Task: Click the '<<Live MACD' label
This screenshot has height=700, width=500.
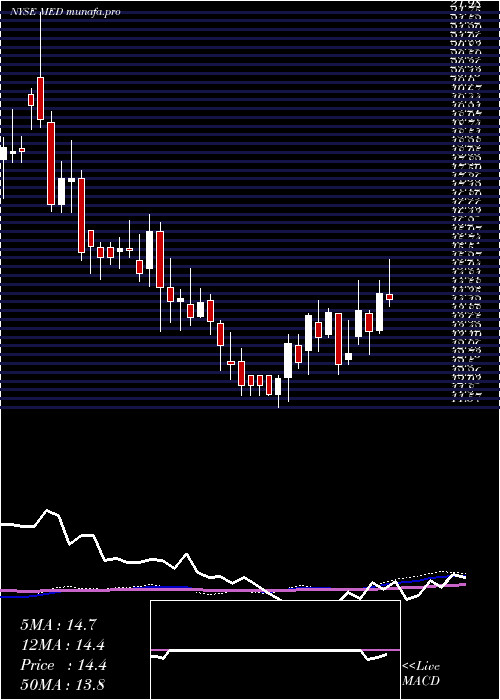Action: tap(421, 674)
